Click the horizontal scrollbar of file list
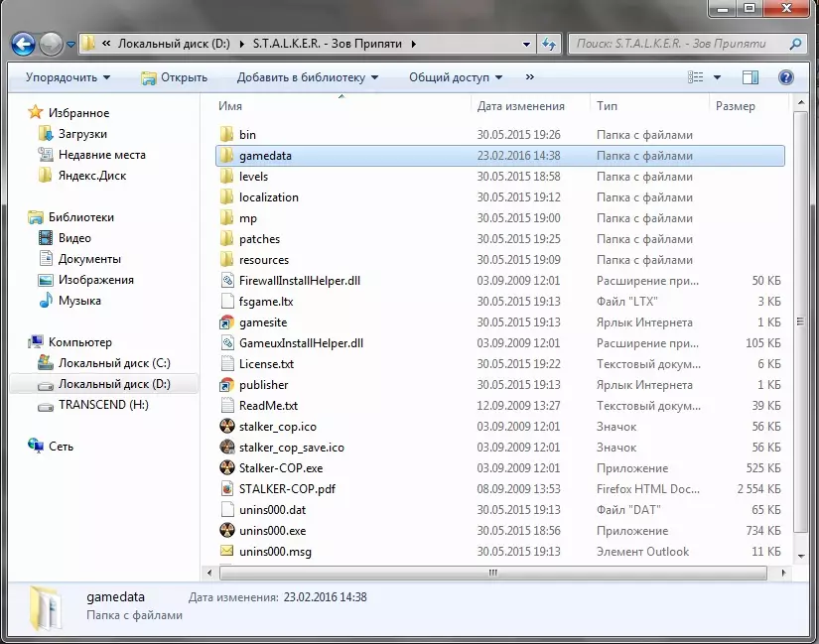The width and height of the screenshot is (819, 644). point(493,573)
